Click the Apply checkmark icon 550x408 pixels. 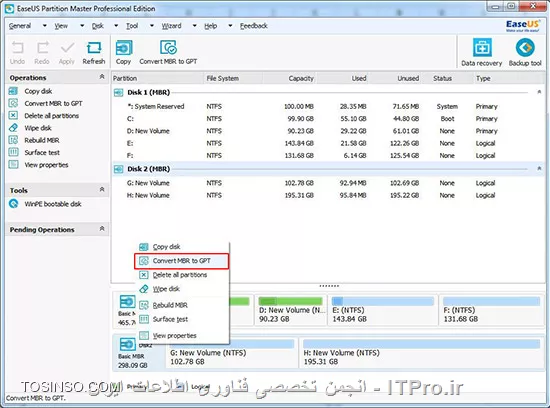[x=67, y=52]
